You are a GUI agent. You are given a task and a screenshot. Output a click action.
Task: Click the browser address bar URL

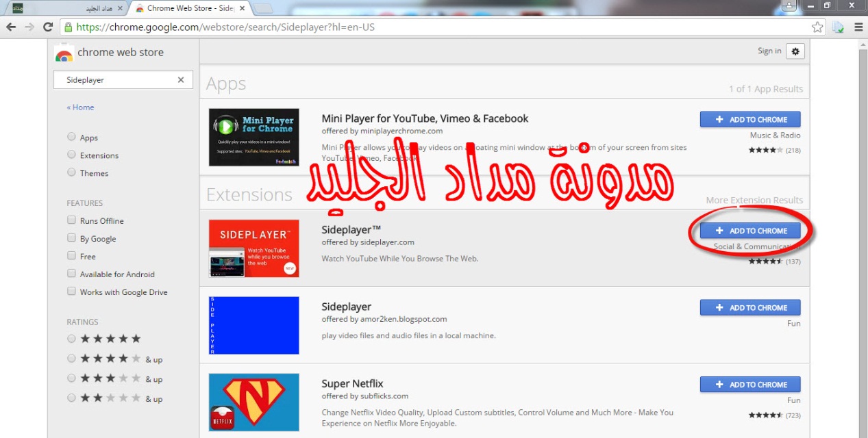[225, 27]
